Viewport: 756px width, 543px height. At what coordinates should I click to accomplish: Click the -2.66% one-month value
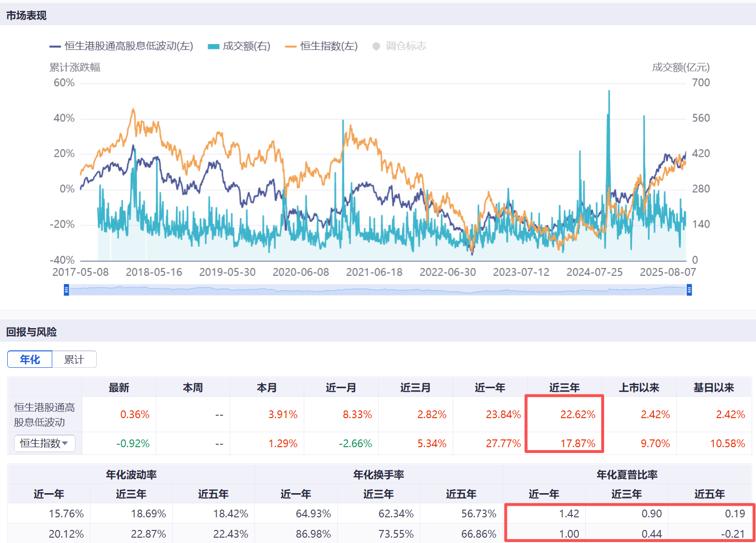356,443
